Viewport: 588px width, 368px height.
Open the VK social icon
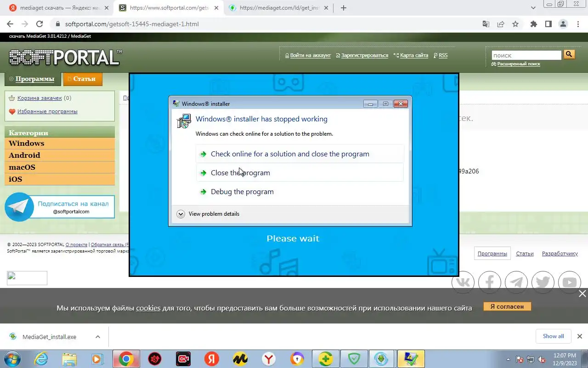pos(463,282)
